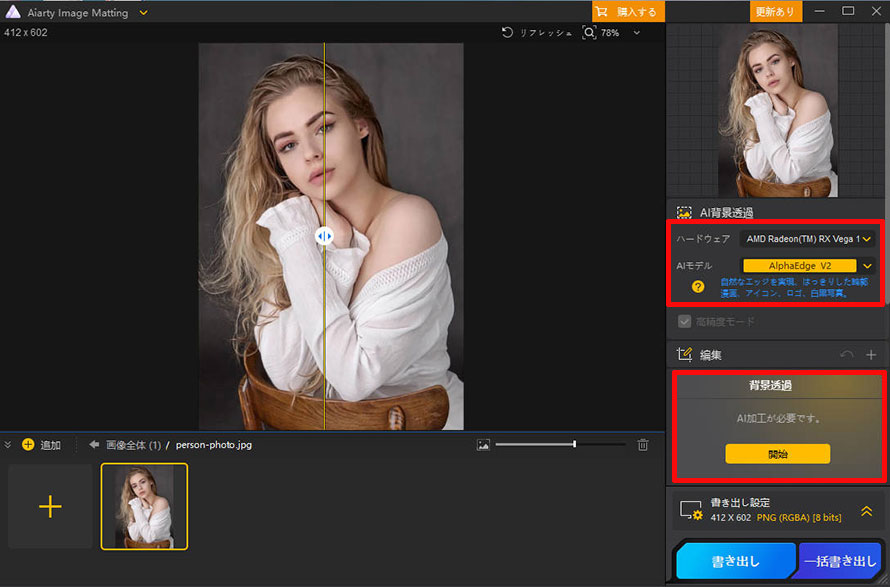Click the リフレッシュ refresh icon above the preview

506,32
